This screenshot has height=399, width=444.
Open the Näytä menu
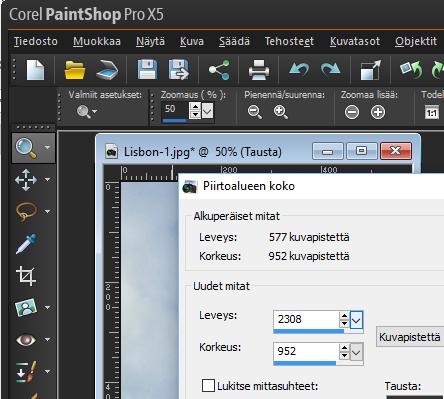(x=150, y=41)
